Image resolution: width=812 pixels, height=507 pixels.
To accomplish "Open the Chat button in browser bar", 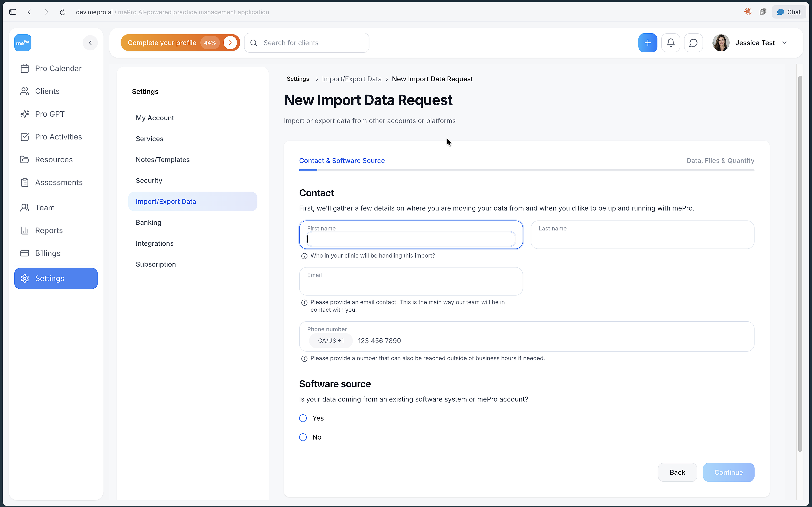I will [x=789, y=12].
